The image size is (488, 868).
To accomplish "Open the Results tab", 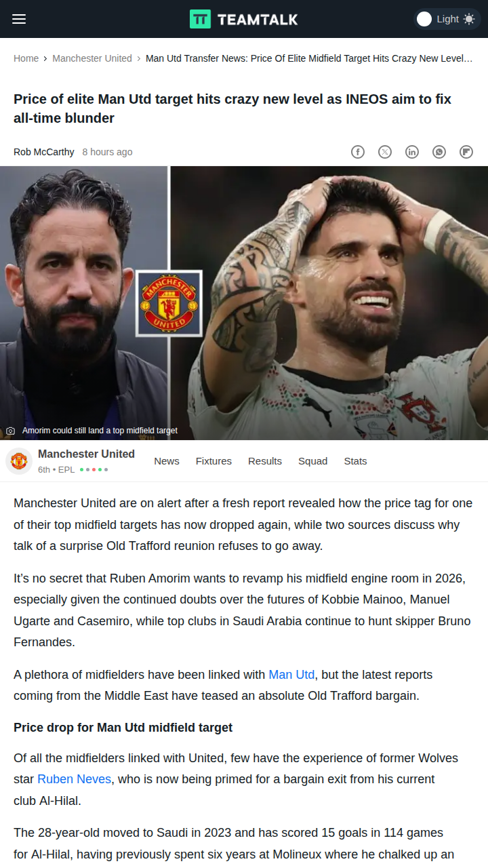I will click(x=265, y=461).
